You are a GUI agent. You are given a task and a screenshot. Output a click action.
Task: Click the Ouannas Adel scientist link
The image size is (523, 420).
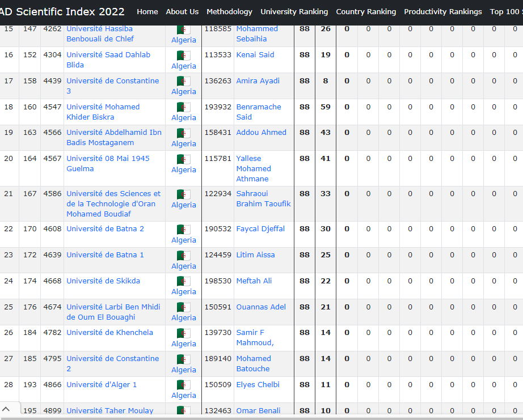tap(261, 307)
